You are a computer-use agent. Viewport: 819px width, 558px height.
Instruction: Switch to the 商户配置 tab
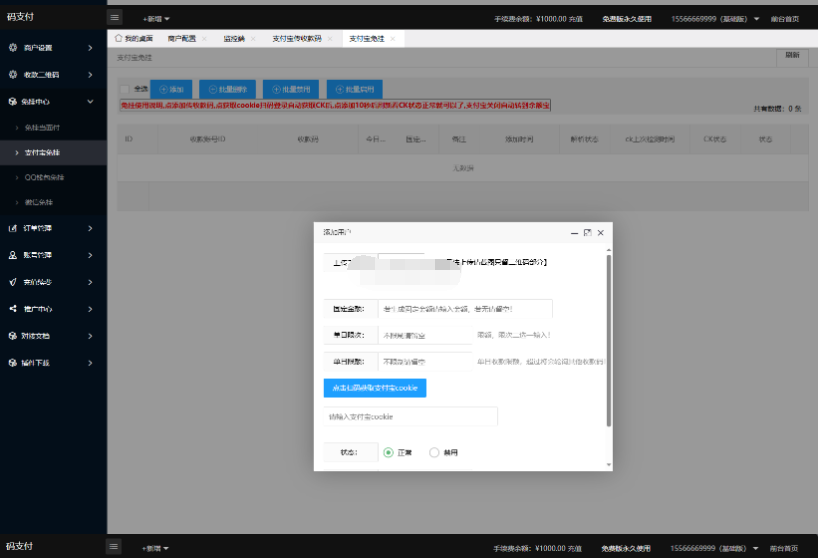(x=182, y=39)
